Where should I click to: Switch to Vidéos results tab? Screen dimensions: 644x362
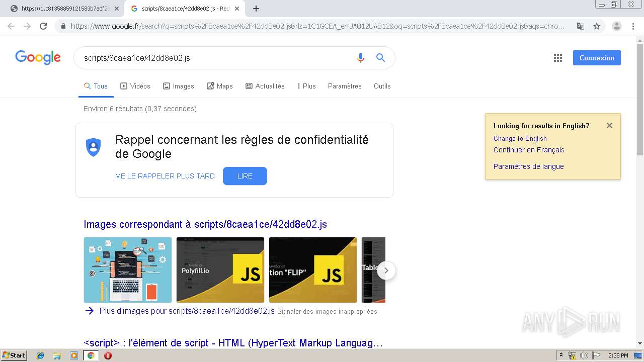[x=135, y=86]
